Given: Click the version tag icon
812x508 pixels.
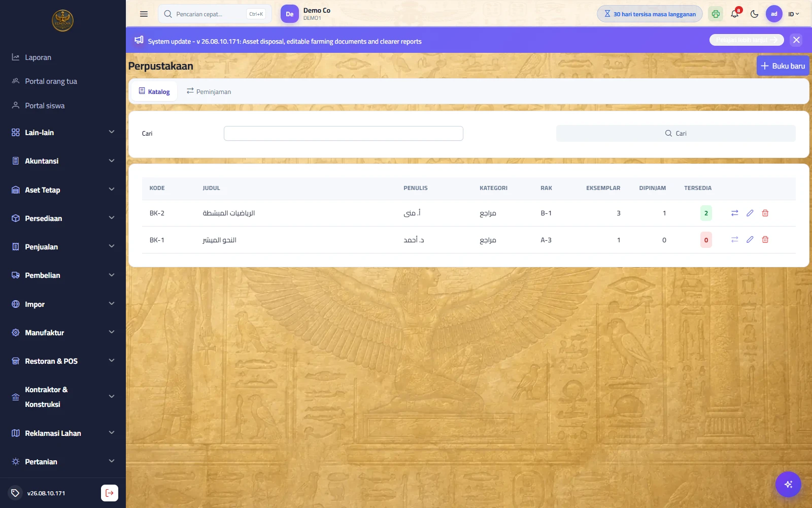Looking at the screenshot, I should 15,493.
